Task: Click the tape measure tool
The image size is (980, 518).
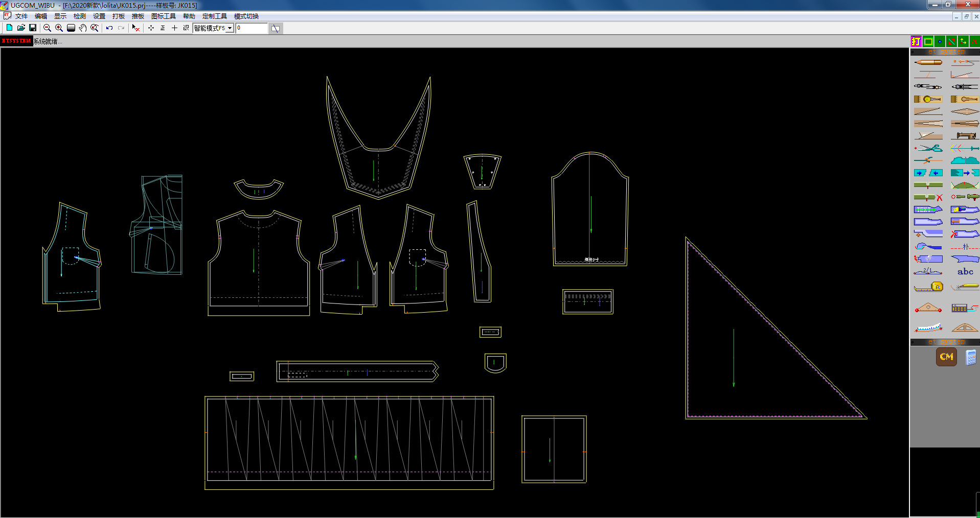Action: 928,287
